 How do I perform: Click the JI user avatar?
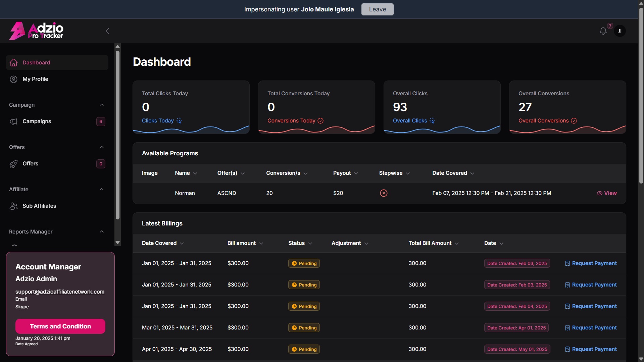pos(620,31)
